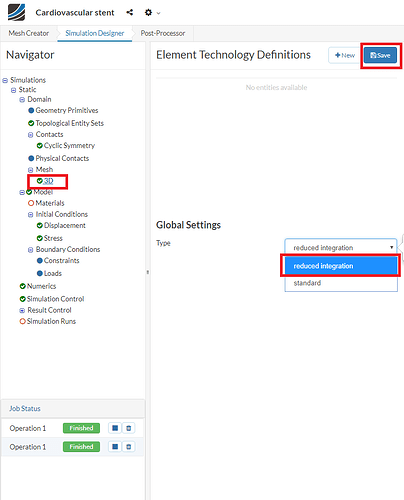Collapse the Static tree node
The image size is (404, 500).
pyautogui.click(x=13, y=90)
